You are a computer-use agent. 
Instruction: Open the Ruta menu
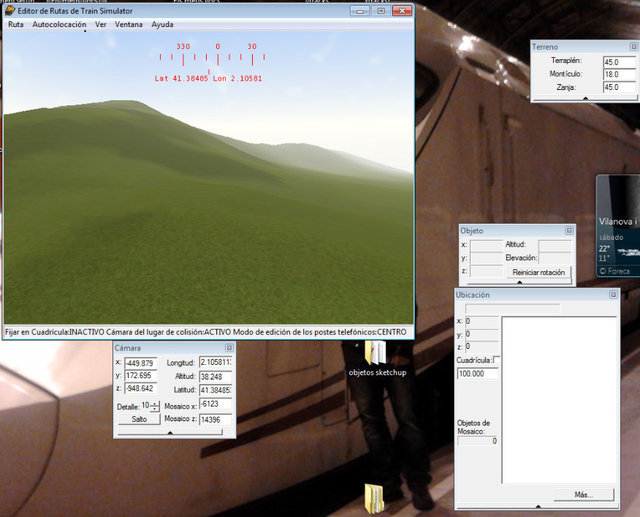(x=15, y=23)
